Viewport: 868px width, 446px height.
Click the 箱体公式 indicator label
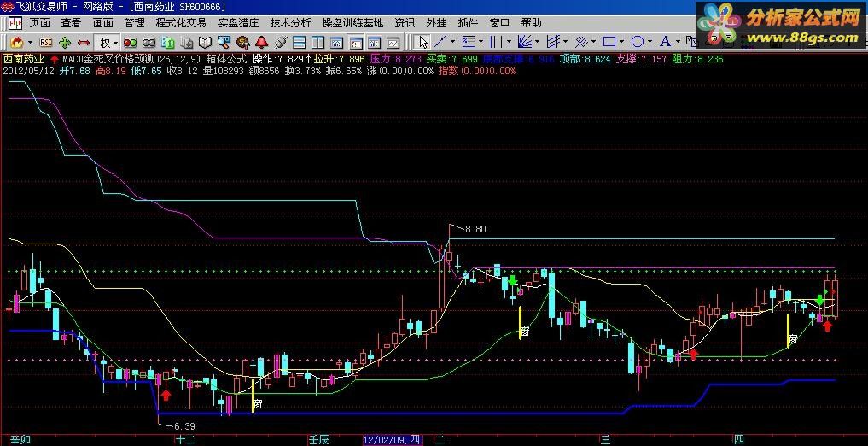coord(226,59)
